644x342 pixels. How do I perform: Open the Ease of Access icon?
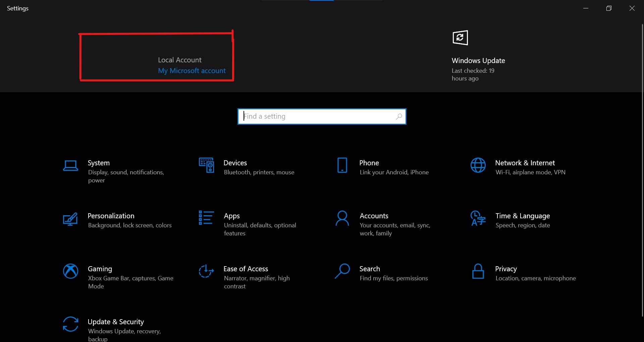pyautogui.click(x=206, y=271)
